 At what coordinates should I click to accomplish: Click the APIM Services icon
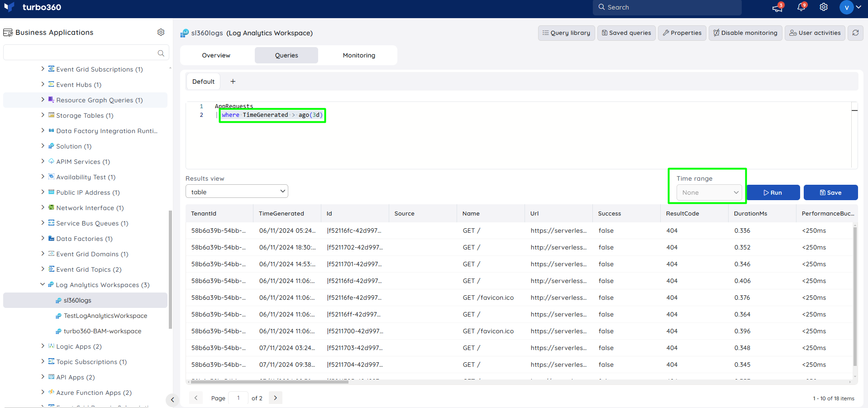click(x=51, y=161)
